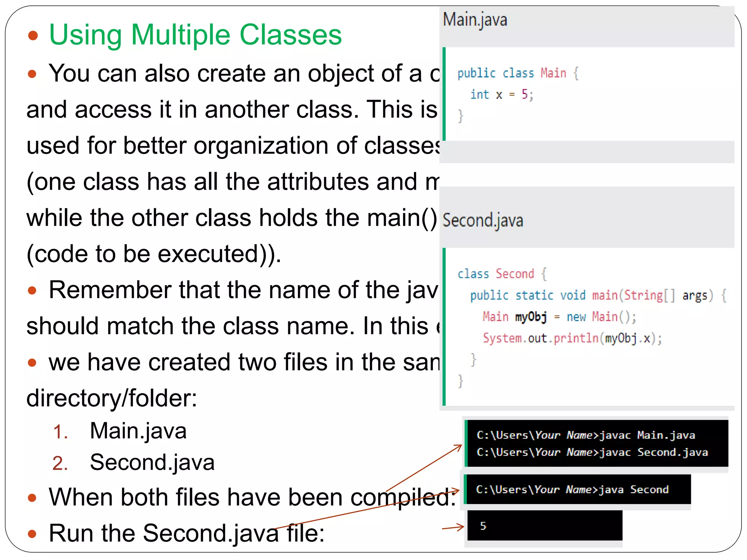Select the 'int x = 5;' code line
This screenshot has width=747, height=560.
(502, 95)
